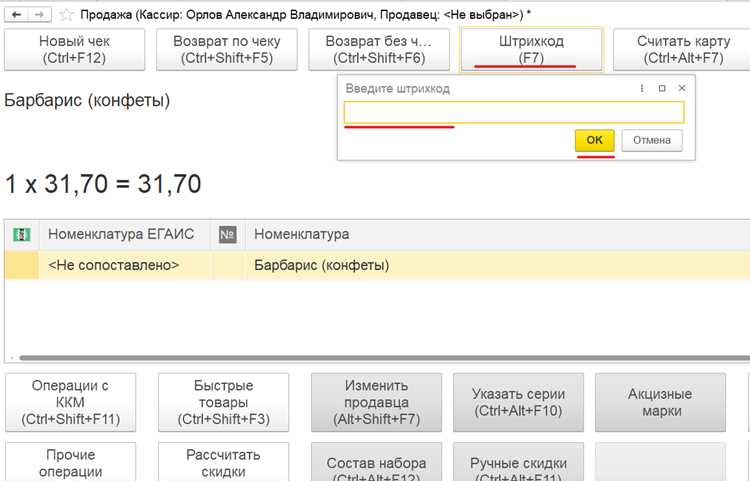Open the barcode dialog's more options menu
Screen dimensions: 750x481
pos(641,88)
